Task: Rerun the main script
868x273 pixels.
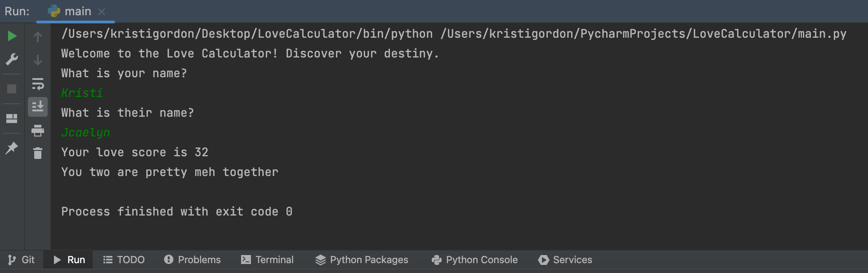Action: [12, 36]
